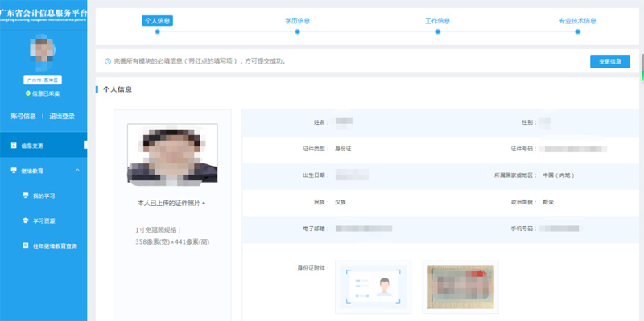Click the dot under 学历信息
Viewport: 644px width, 321px height.
click(297, 31)
